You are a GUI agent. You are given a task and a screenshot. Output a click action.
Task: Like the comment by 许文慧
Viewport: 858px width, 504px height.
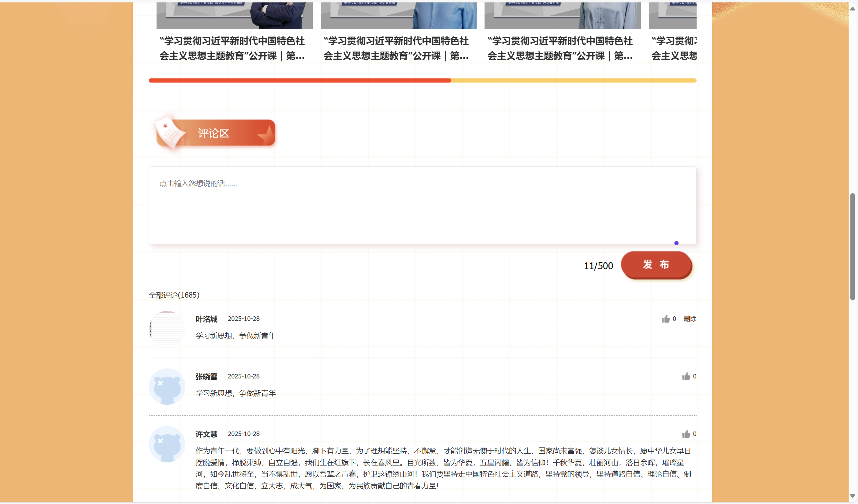pos(686,434)
